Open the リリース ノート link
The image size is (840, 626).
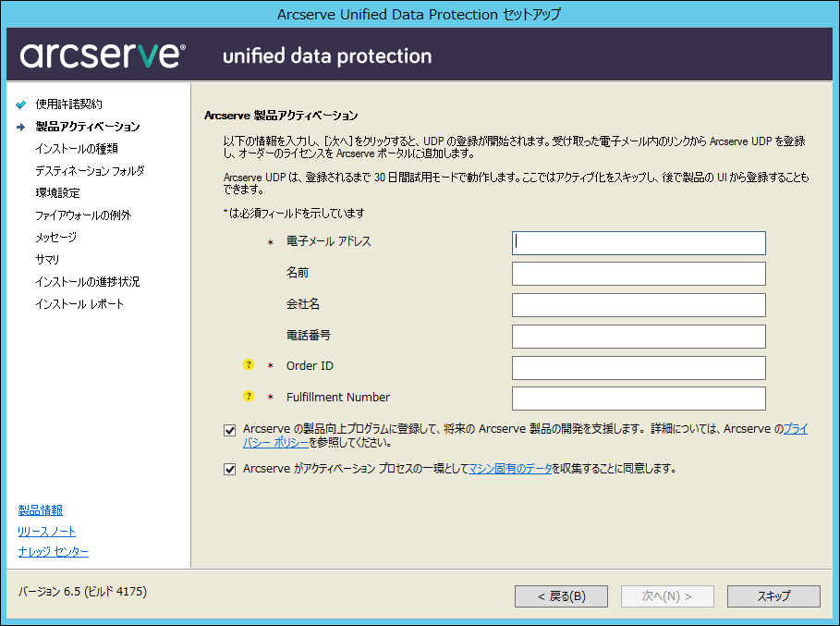[x=46, y=531]
